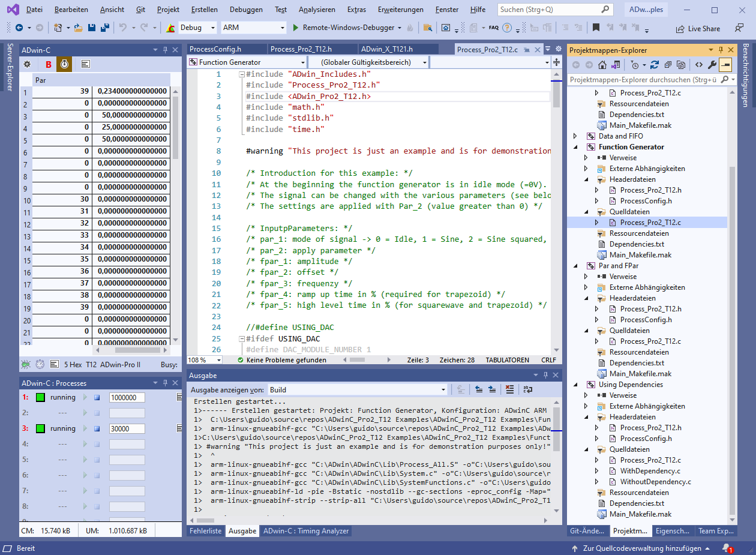Click the start arrow of process 1
This screenshot has height=555, width=756.
coord(85,397)
